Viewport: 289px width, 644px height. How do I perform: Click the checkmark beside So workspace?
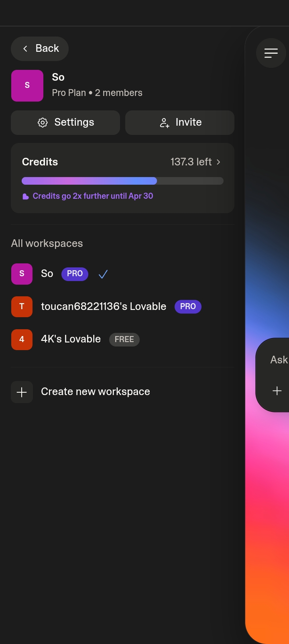click(x=103, y=274)
